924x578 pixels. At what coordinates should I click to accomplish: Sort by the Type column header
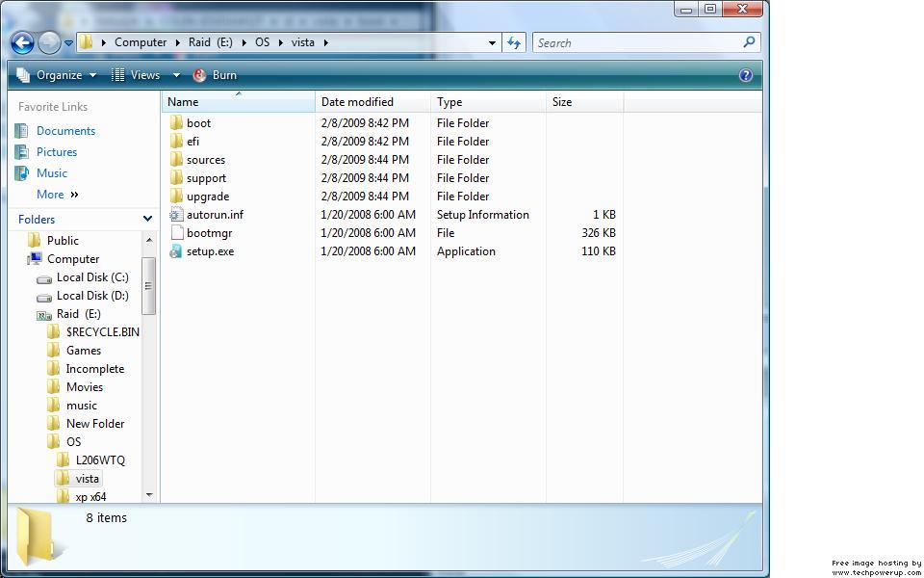click(489, 102)
